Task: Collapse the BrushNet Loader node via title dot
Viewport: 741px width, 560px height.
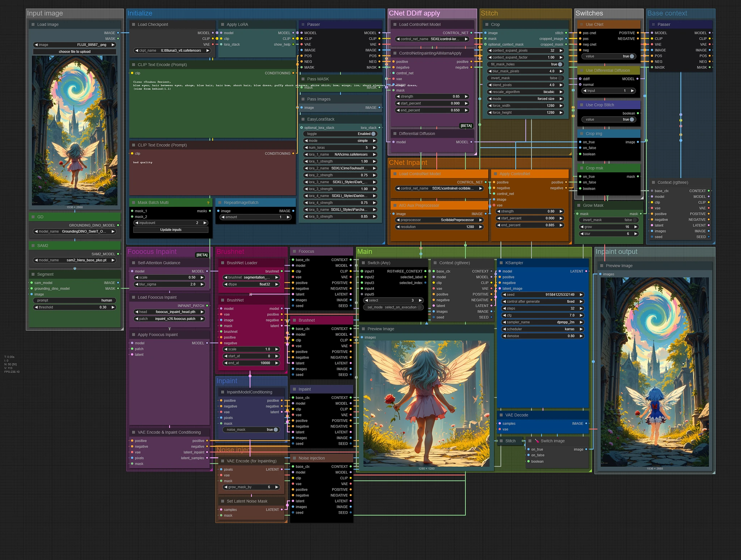Action: pyautogui.click(x=223, y=263)
